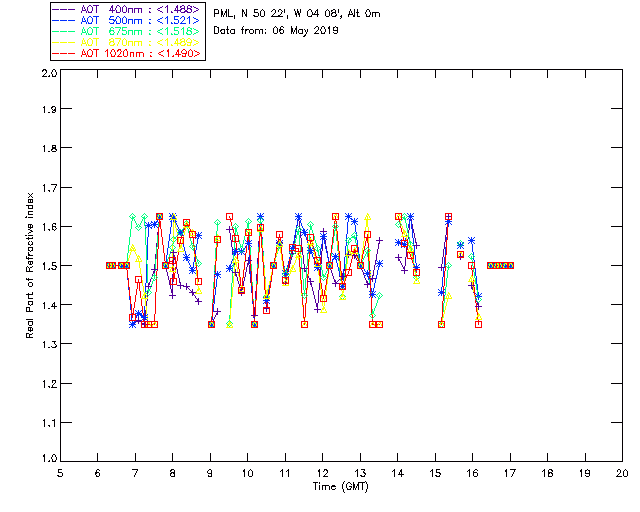Click the 2.0 tick on the y-axis
Viewport: 640px width, 512px height.
point(48,75)
